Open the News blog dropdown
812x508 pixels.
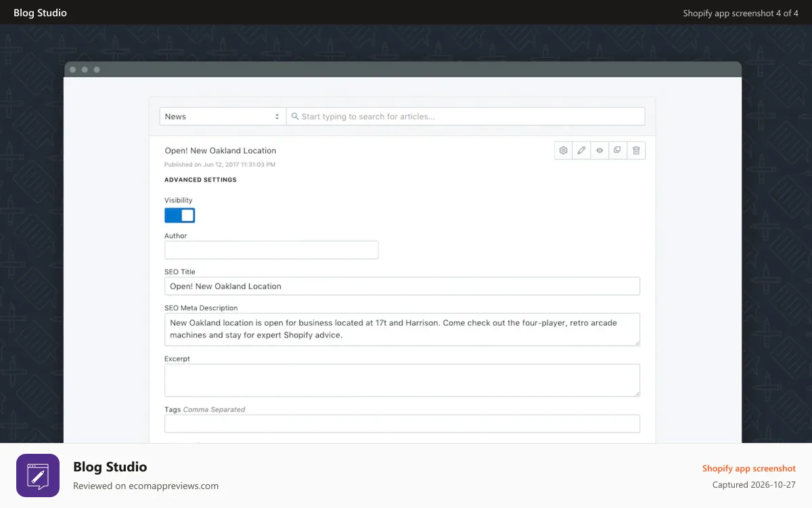click(223, 117)
